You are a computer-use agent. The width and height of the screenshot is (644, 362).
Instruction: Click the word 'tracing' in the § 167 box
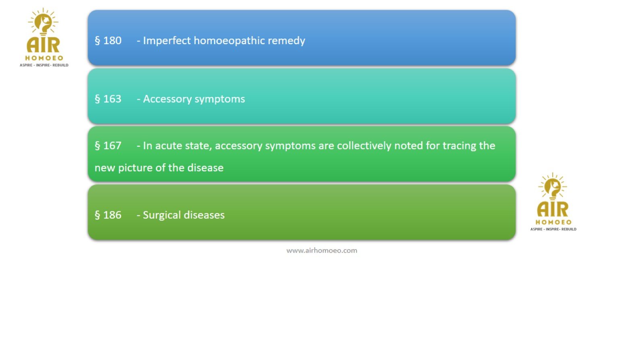coord(459,146)
